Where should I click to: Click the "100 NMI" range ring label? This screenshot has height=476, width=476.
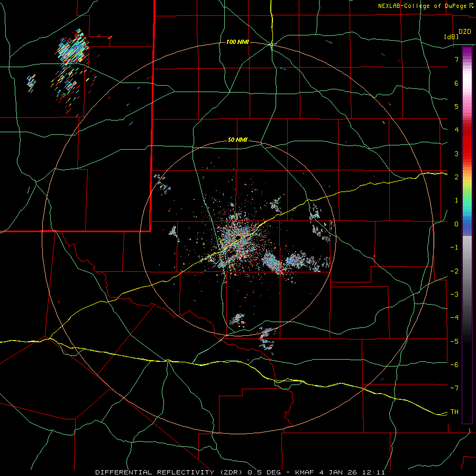(237, 42)
